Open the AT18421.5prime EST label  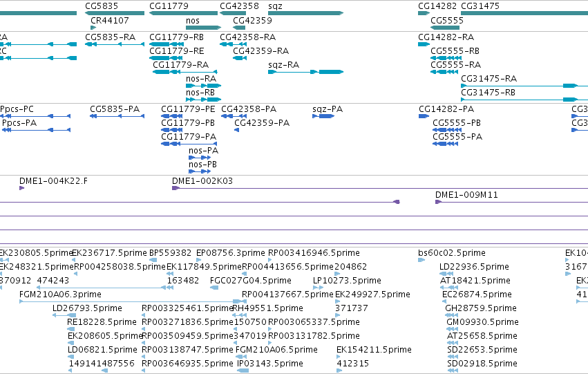[x=475, y=281]
